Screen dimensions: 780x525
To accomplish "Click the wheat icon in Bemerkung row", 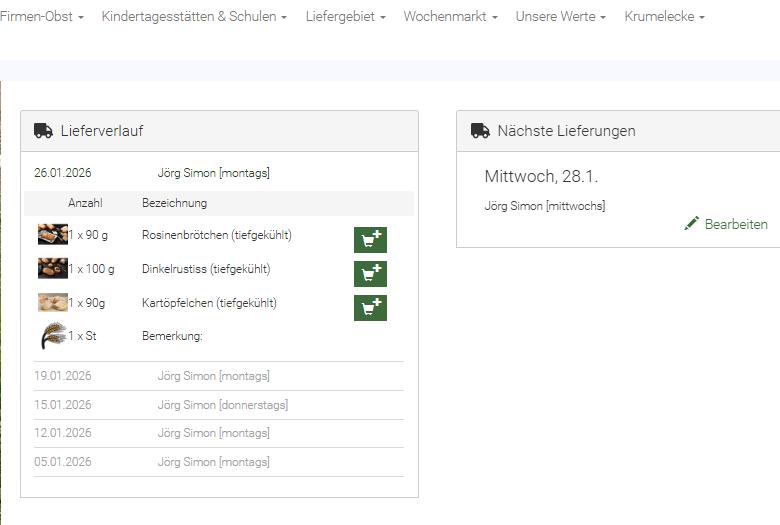I will (x=53, y=336).
